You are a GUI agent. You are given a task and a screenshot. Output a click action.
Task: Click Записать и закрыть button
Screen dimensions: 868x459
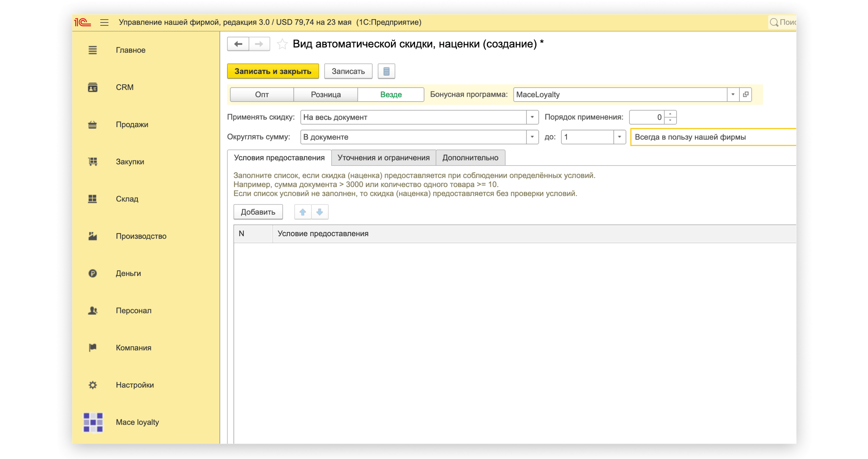click(x=273, y=71)
